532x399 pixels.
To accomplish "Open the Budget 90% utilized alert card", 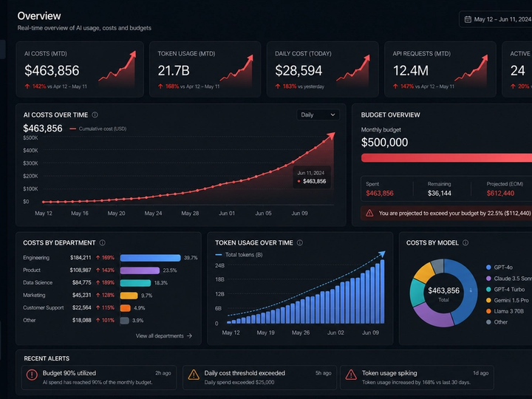I will 99,378.
